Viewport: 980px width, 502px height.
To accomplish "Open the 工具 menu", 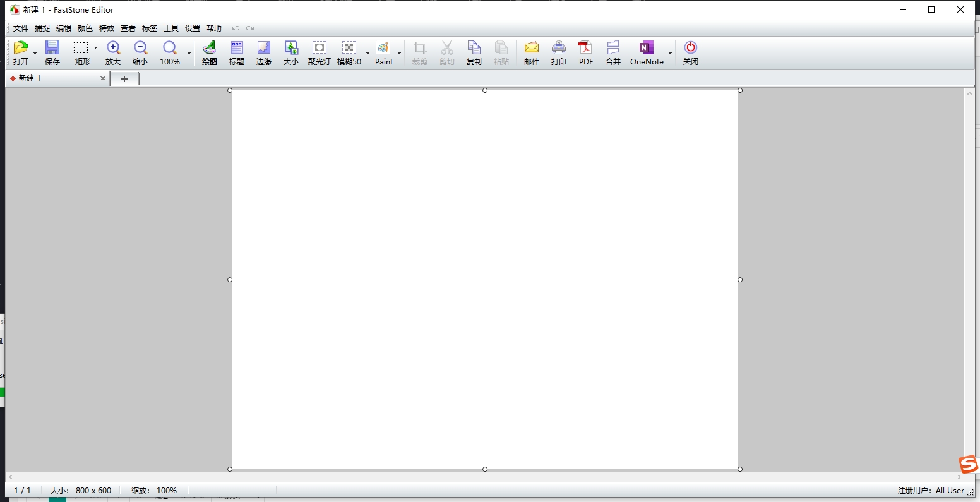I will [171, 28].
